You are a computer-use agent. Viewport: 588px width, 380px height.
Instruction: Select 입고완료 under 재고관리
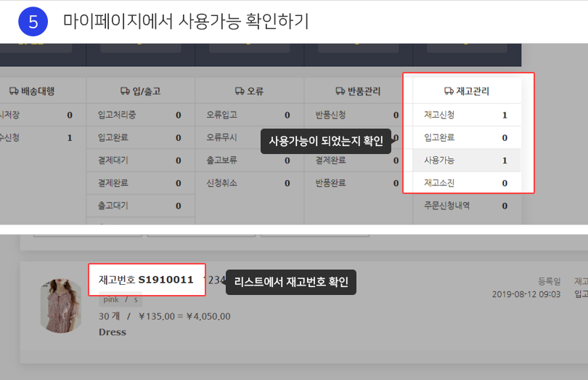[x=466, y=137]
